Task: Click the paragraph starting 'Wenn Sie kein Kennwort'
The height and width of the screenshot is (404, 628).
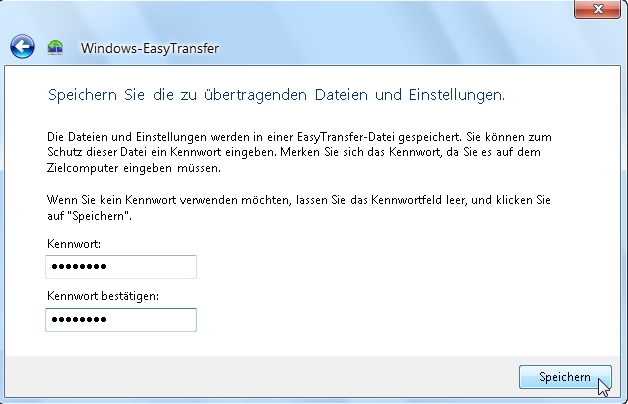Action: tap(299, 207)
